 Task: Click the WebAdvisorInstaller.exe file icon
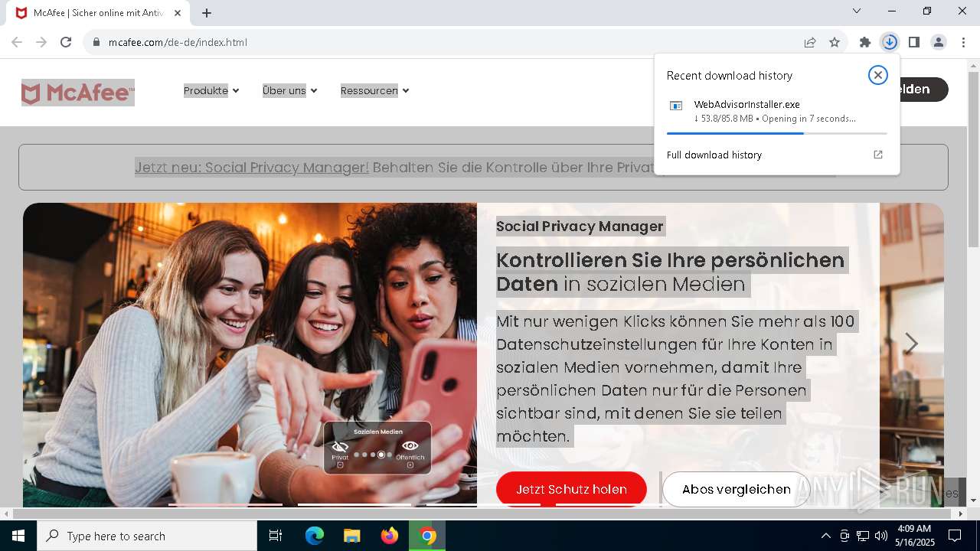[676, 106]
